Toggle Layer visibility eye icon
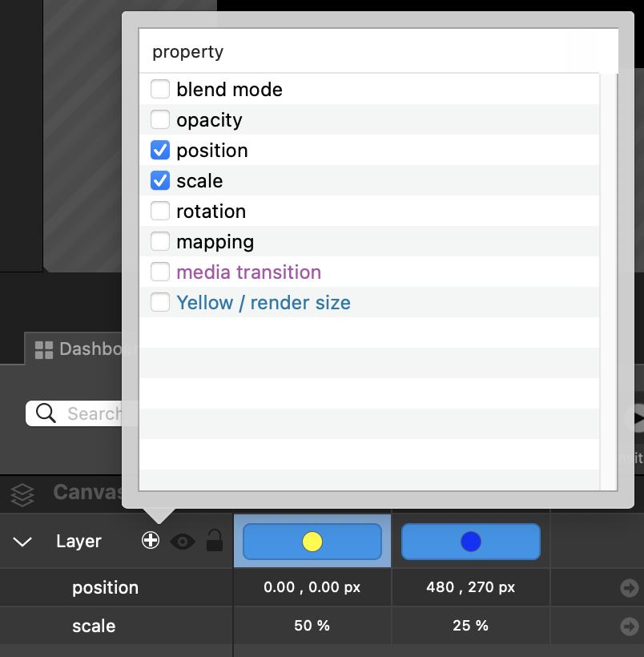644x657 pixels. 183,542
